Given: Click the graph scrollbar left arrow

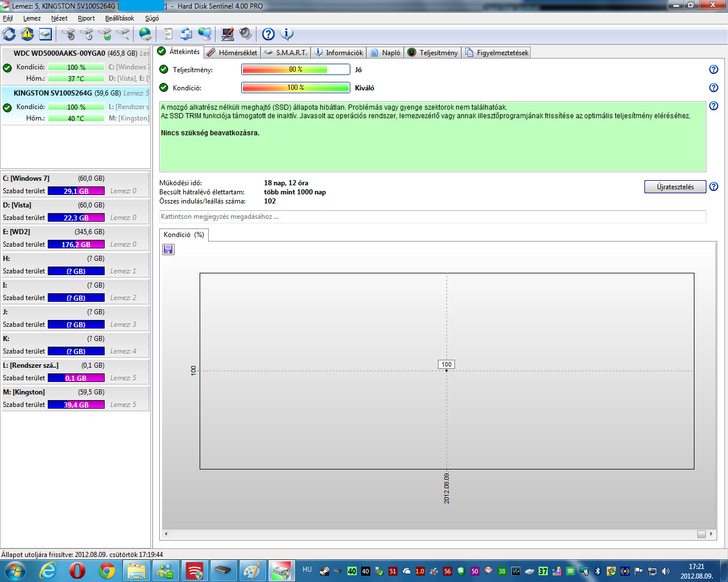Looking at the screenshot, I should [x=166, y=534].
